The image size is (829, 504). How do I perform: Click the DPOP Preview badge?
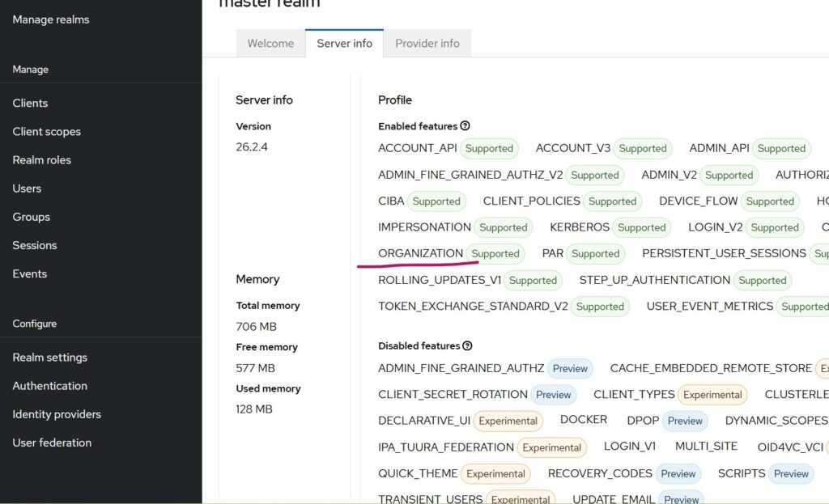(x=684, y=421)
